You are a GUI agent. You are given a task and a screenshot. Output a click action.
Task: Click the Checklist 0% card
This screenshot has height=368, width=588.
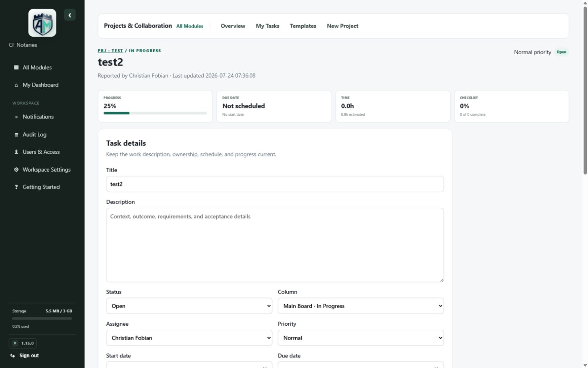[512, 107]
